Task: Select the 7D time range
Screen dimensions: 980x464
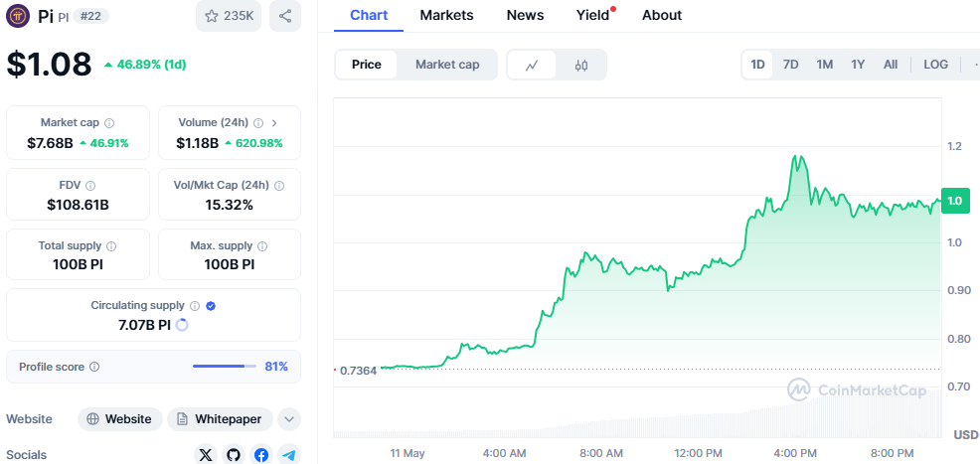Action: tap(790, 65)
